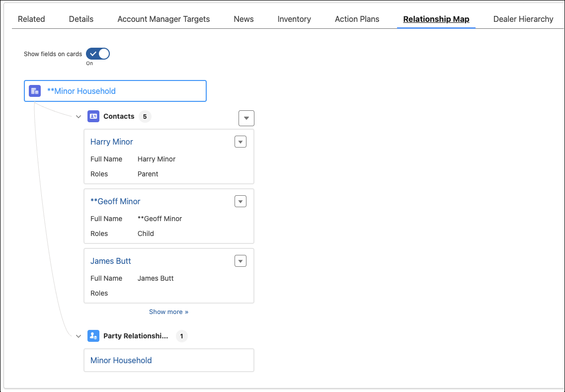The width and height of the screenshot is (565, 392).
Task: Click the Party Relationshi... section heading
Action: click(136, 336)
